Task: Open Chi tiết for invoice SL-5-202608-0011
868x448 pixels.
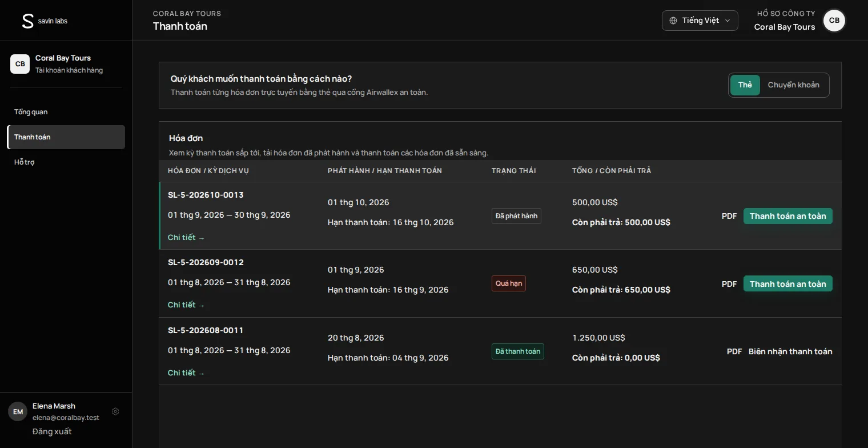Action: [x=186, y=373]
